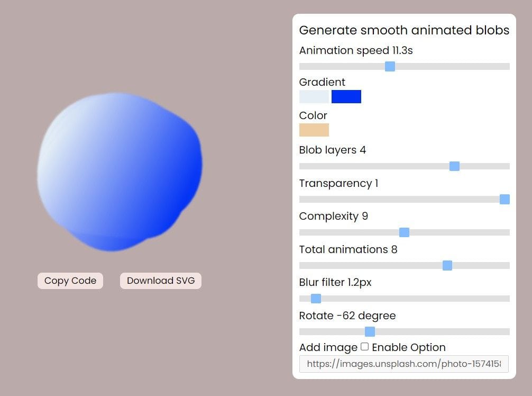Screen dimensions: 532x396
Task: Enable the Add image option checkbox
Action: click(364, 347)
